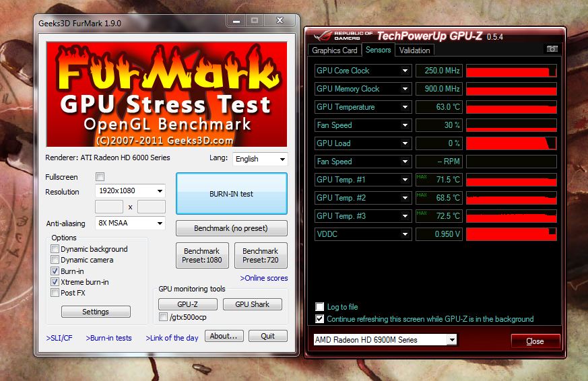The image size is (588, 381).
Task: Open the AMD Radeon HD 6900M Series dropdown
Action: pos(385,340)
